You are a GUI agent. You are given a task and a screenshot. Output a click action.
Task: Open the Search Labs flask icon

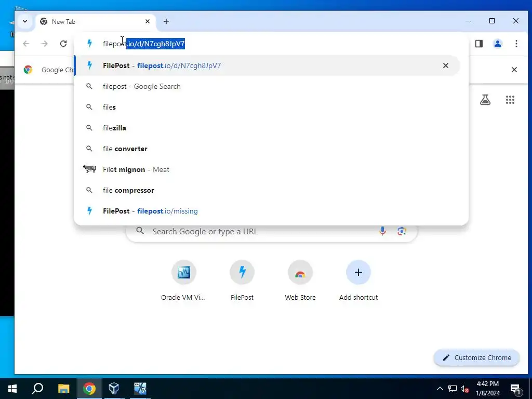coord(485,100)
